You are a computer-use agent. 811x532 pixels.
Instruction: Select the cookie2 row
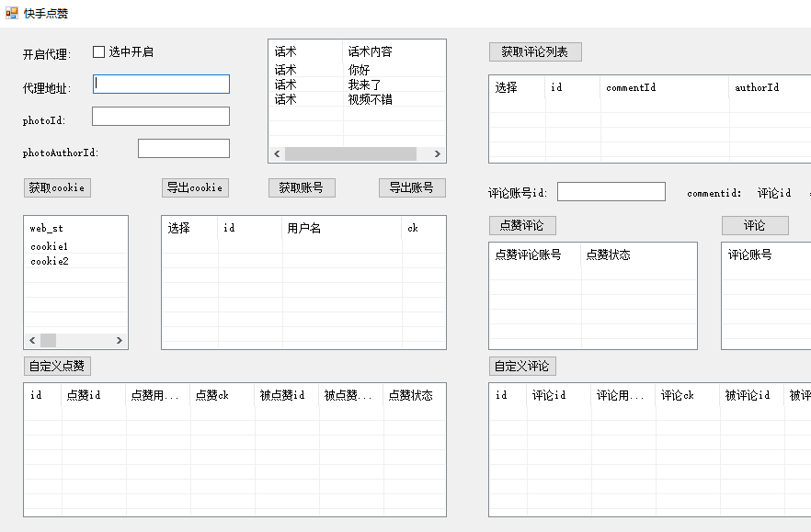click(76, 261)
